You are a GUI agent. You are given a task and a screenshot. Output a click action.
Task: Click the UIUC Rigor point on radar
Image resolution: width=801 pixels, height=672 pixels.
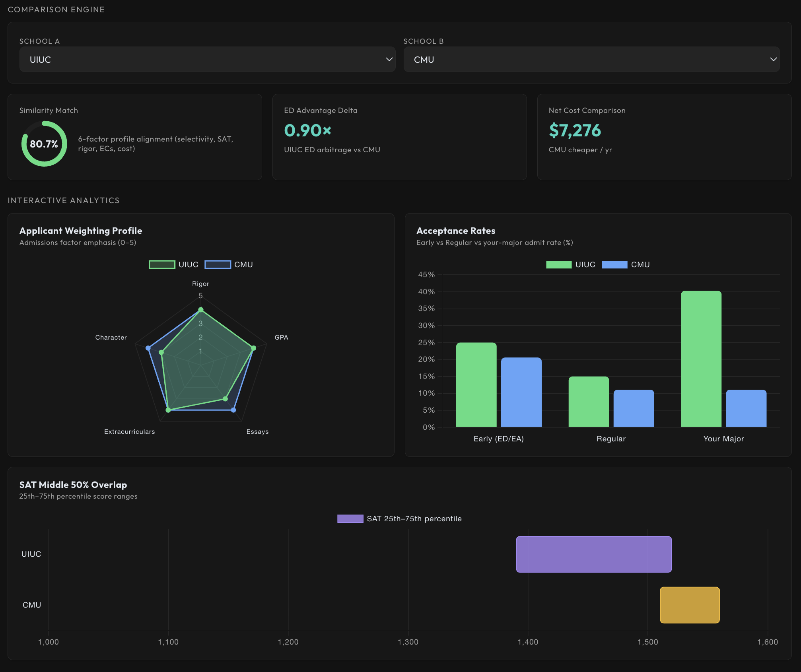tap(201, 310)
